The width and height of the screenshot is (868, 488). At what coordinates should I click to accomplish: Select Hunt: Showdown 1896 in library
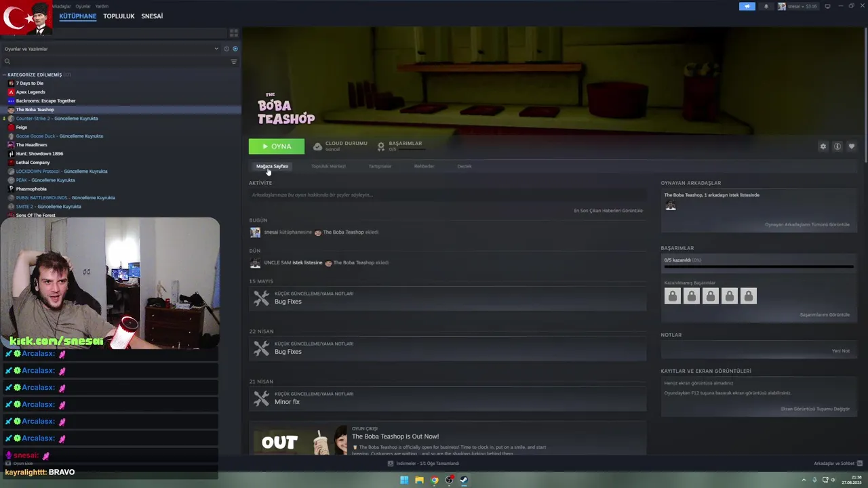pyautogui.click(x=39, y=154)
